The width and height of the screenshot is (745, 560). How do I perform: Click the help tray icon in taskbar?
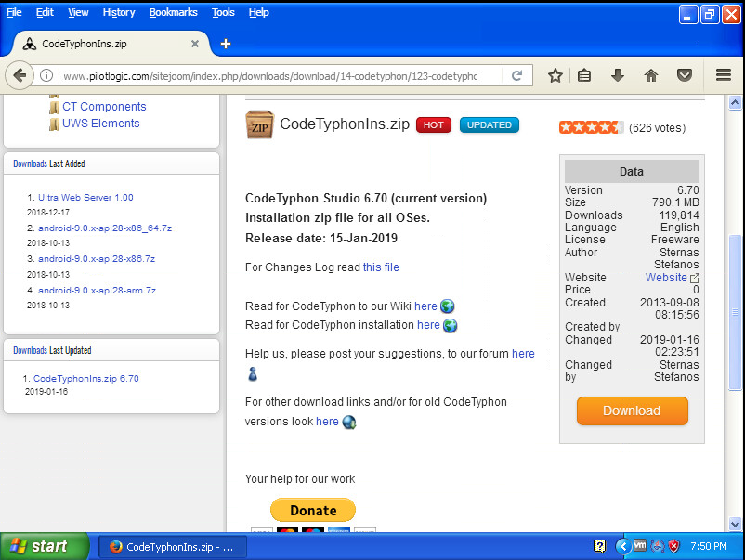click(x=599, y=546)
